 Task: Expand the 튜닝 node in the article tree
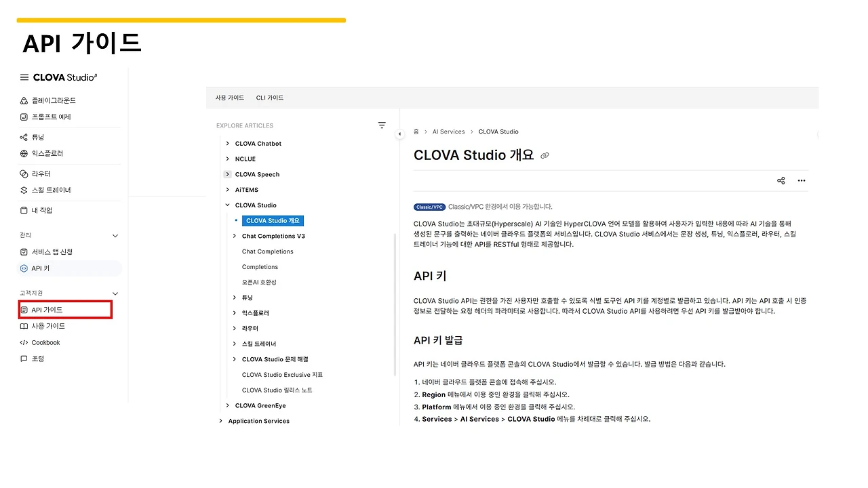(235, 298)
